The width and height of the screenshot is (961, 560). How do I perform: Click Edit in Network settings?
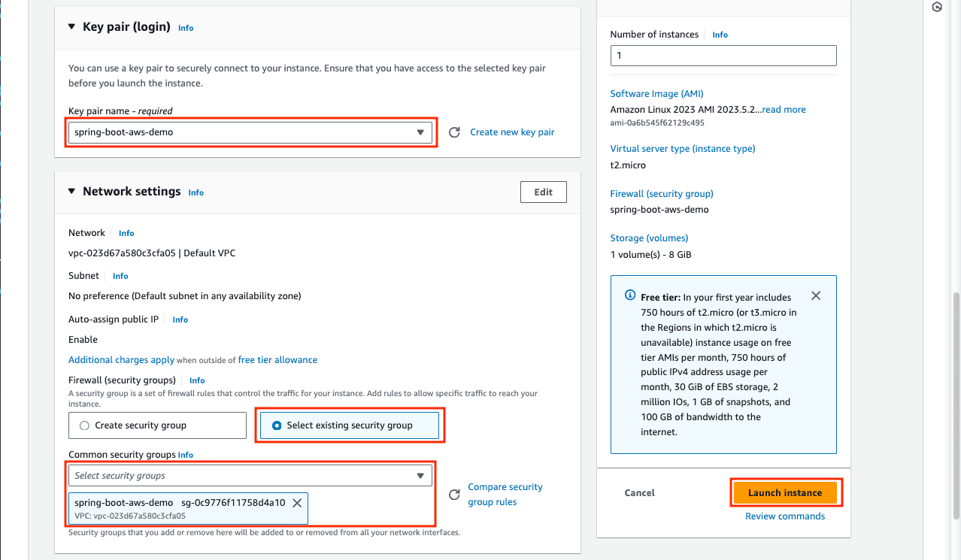[543, 192]
